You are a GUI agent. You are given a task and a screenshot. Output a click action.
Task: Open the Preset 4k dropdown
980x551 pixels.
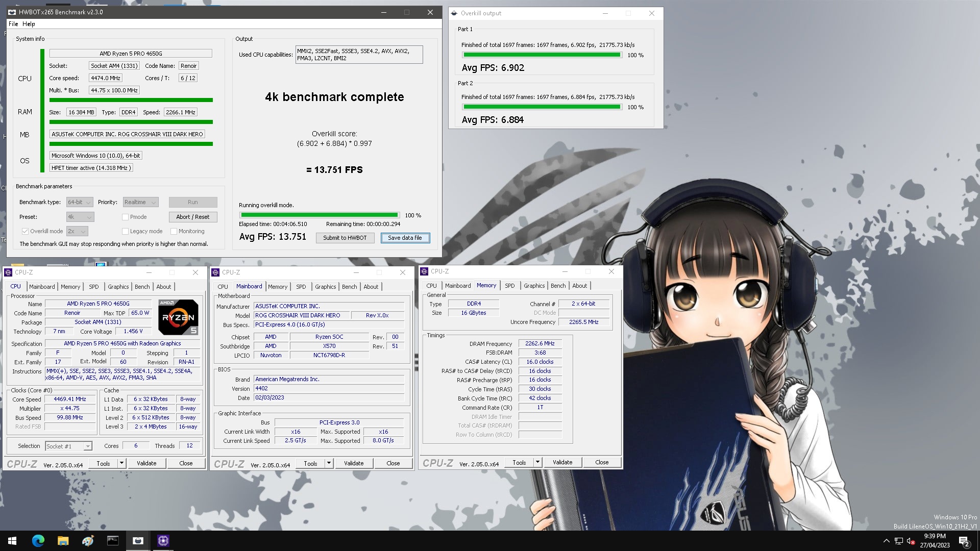pyautogui.click(x=80, y=217)
